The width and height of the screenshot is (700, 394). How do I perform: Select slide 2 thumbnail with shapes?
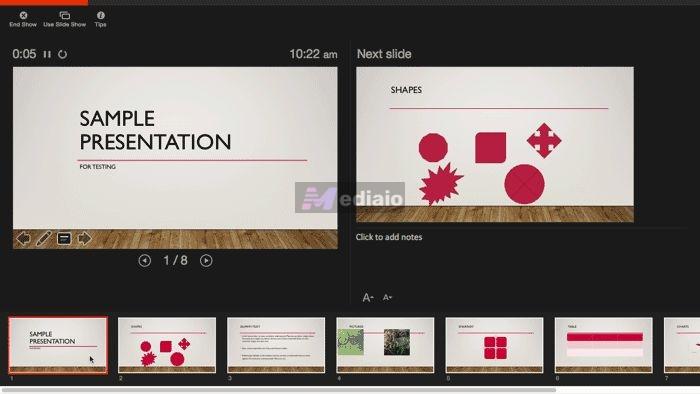pyautogui.click(x=167, y=345)
